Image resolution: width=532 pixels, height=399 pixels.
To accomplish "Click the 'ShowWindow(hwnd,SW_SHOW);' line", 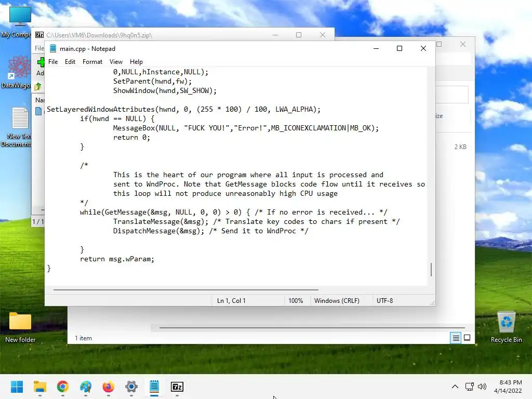I will tap(165, 90).
